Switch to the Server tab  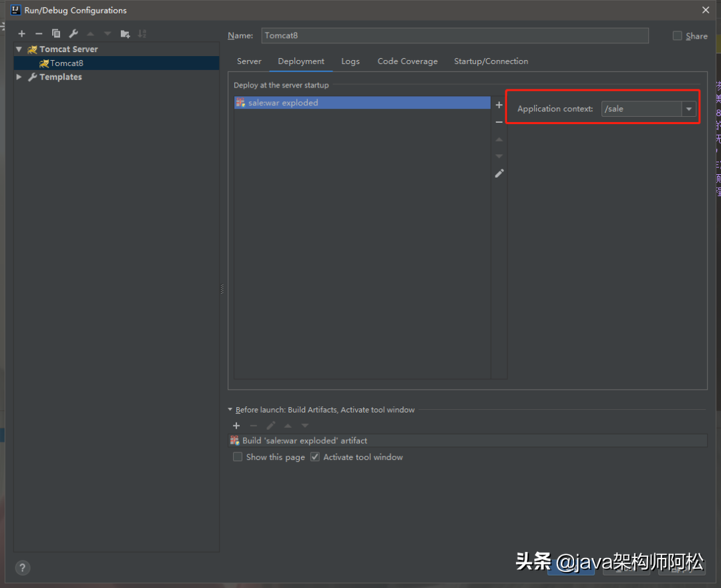click(249, 61)
